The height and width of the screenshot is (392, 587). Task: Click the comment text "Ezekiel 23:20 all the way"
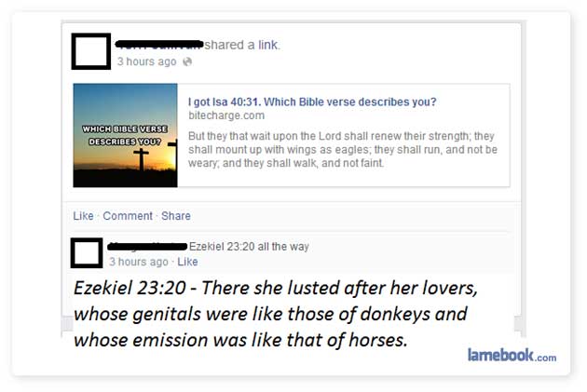coord(249,247)
